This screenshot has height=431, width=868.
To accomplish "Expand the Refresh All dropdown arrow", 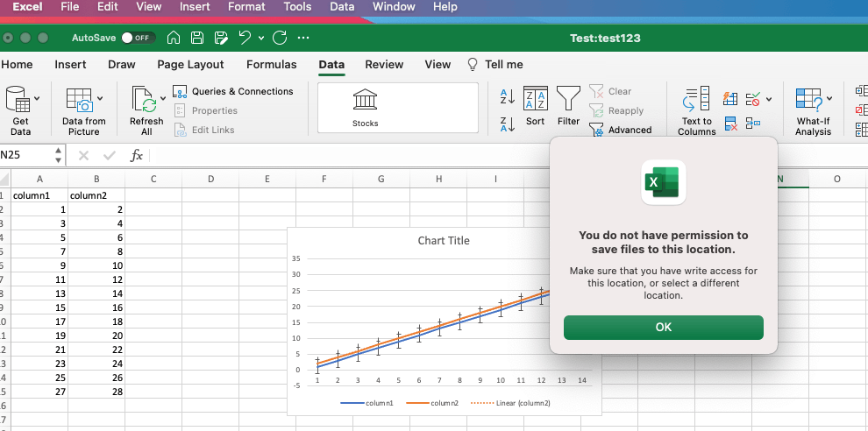I will click(163, 98).
